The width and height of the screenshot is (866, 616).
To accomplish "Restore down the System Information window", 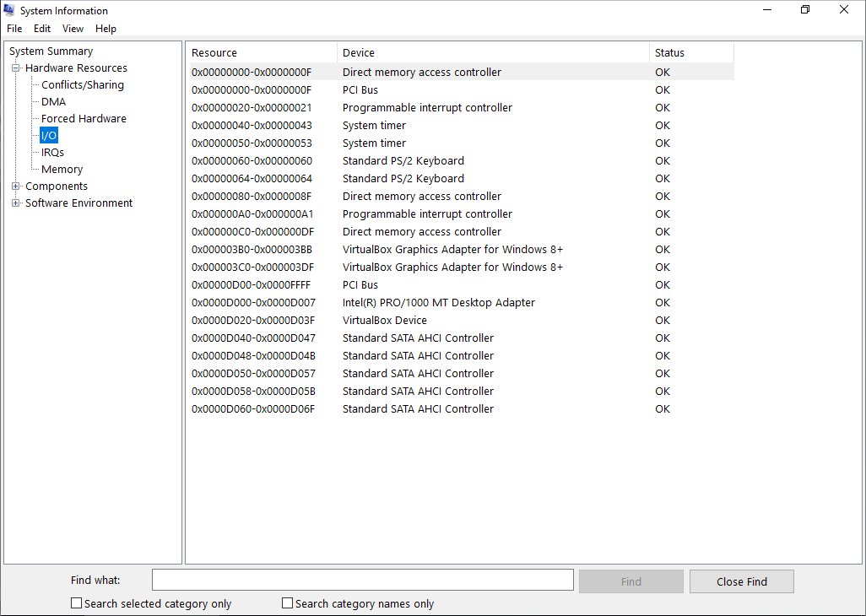I will (x=805, y=10).
